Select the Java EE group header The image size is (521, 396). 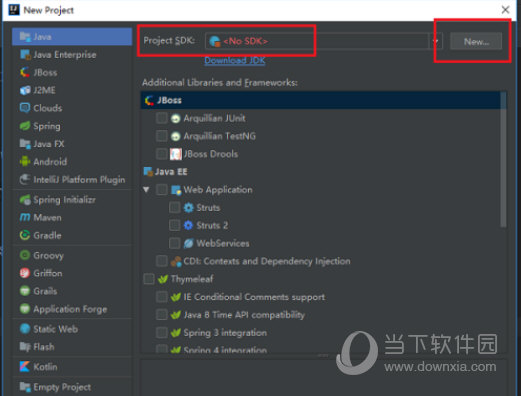(323, 172)
